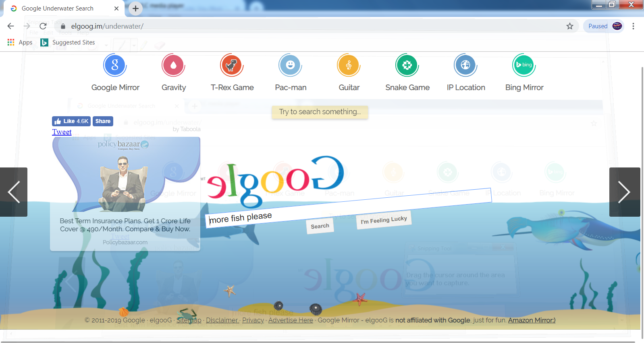Viewport: 644px width, 343px height.
Task: Open the Advertise Here link
Action: pos(291,320)
